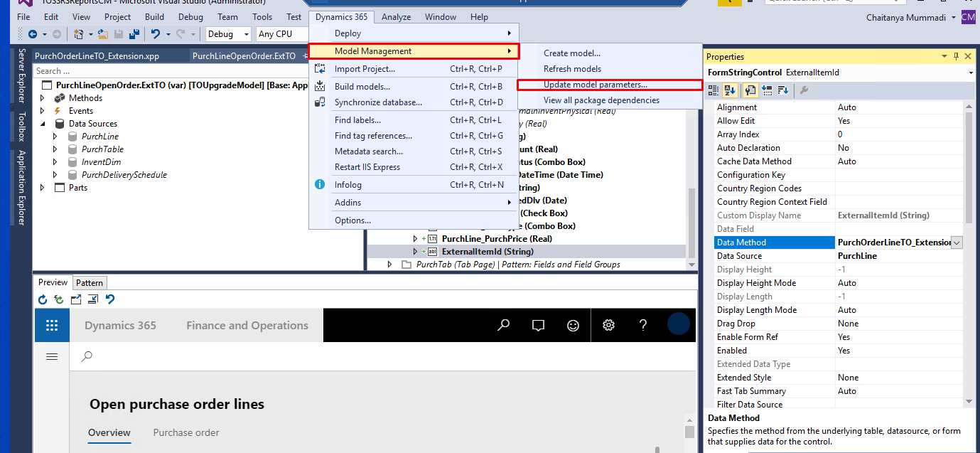Expand the Parts tree node

click(x=42, y=188)
